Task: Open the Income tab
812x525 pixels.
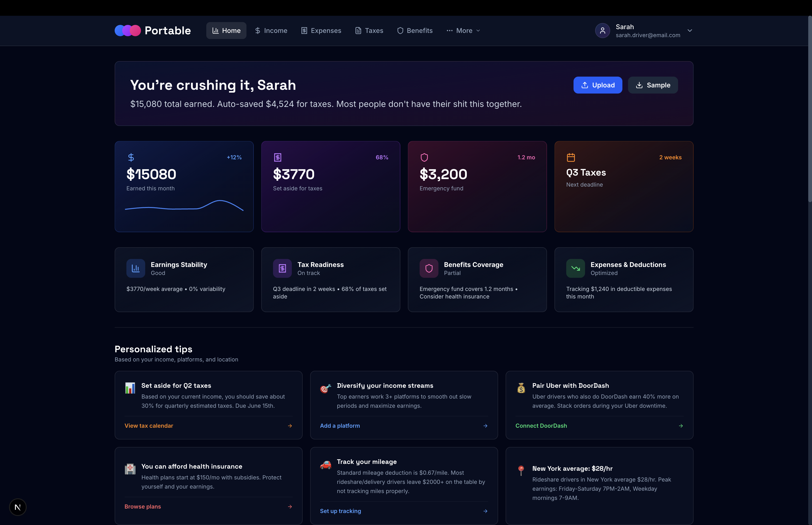Action: (271, 31)
